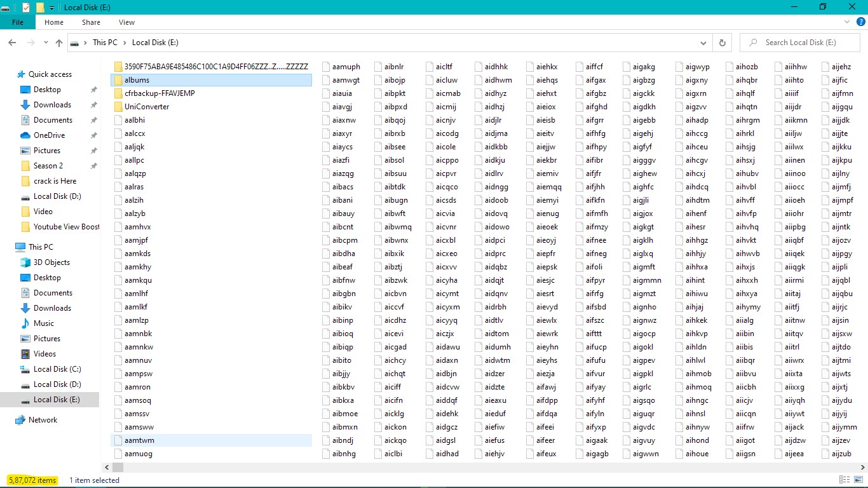This screenshot has width=868, height=488.
Task: Click the Properties icon in title bar
Action: coord(26,7)
